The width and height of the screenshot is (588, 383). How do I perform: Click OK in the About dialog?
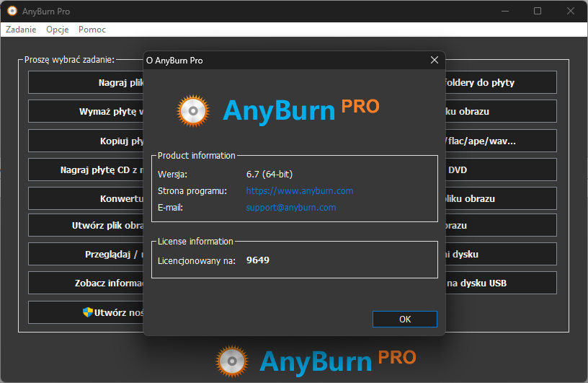click(x=405, y=319)
